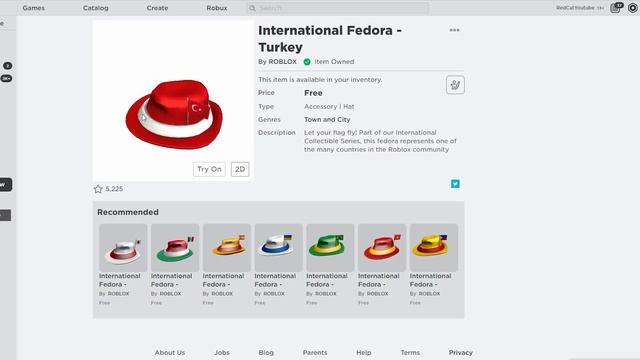Open Help footer link
The height and width of the screenshot is (360, 640).
point(364,352)
